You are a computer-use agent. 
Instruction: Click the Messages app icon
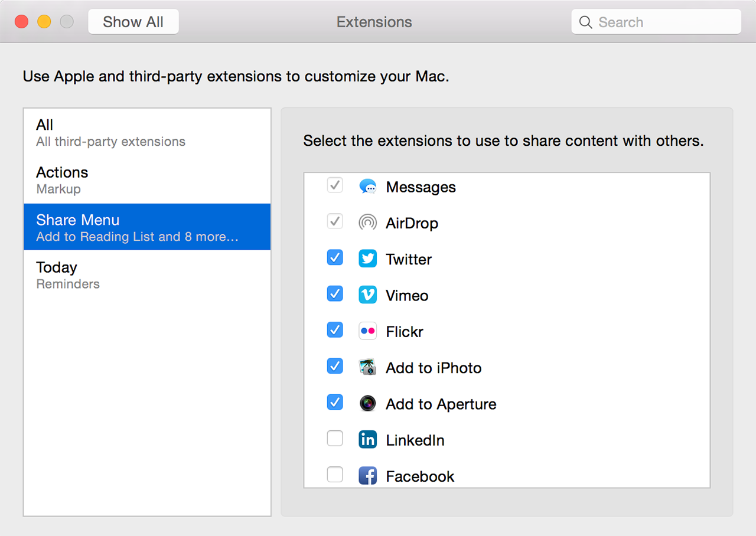click(x=367, y=187)
